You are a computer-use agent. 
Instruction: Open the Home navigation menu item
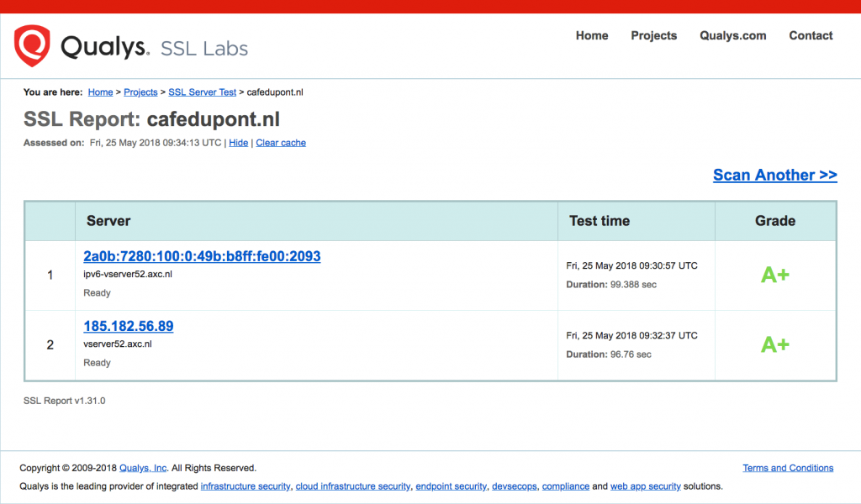[592, 35]
